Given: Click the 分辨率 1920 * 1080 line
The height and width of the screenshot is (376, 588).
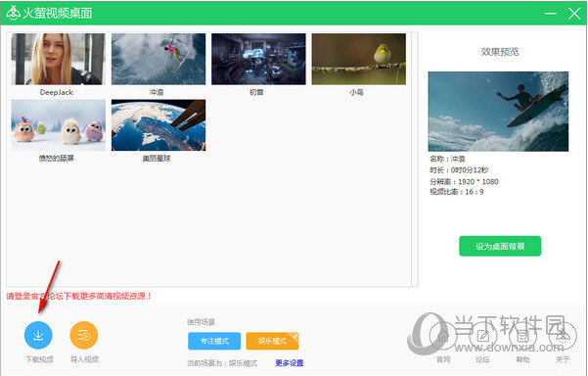Looking at the screenshot, I should pyautogui.click(x=464, y=181).
